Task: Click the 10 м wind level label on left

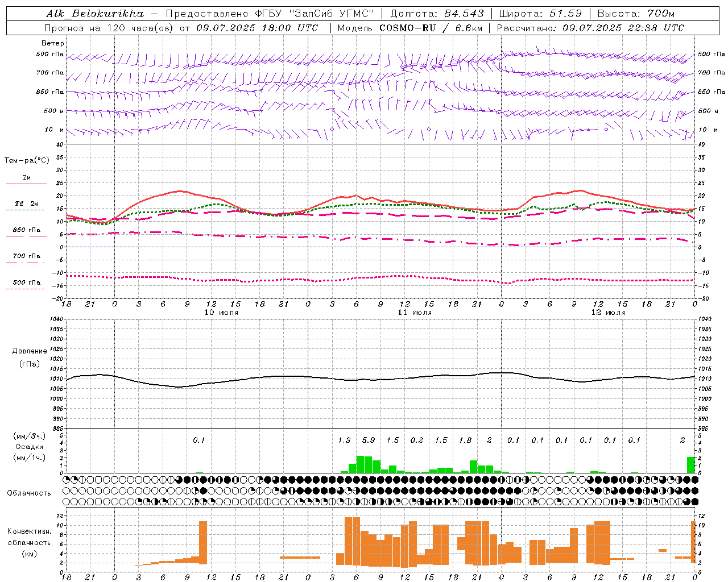Action: click(x=55, y=130)
